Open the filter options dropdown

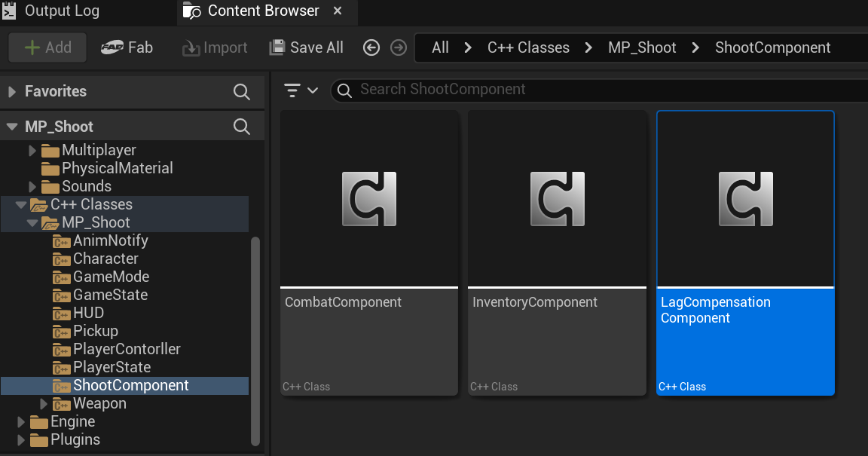301,90
